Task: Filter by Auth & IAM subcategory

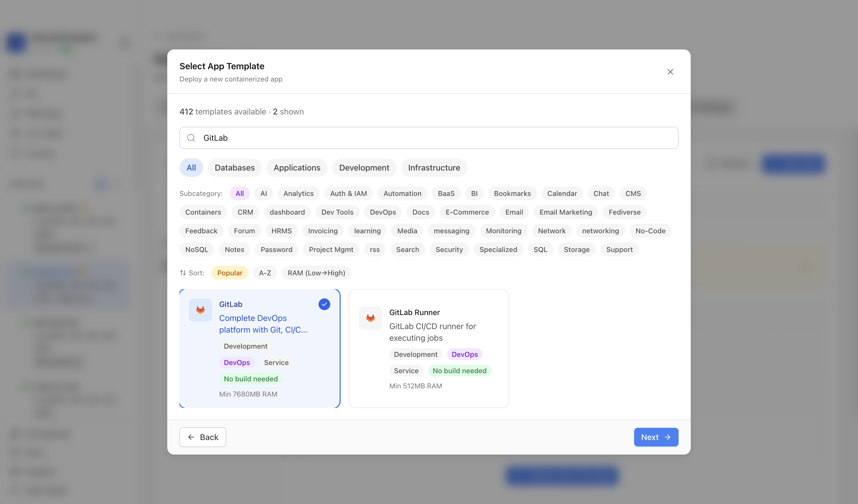Action: coord(348,193)
